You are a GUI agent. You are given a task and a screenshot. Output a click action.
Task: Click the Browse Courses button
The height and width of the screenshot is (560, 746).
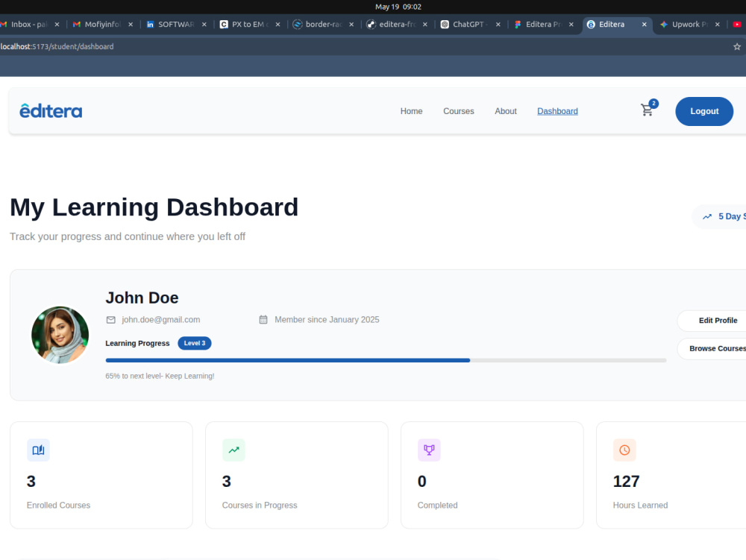point(712,348)
